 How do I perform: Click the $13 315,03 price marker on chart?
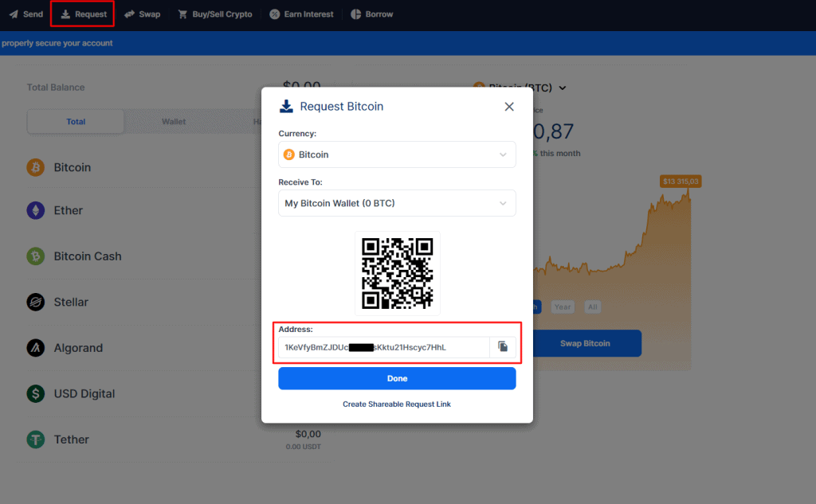click(x=681, y=182)
